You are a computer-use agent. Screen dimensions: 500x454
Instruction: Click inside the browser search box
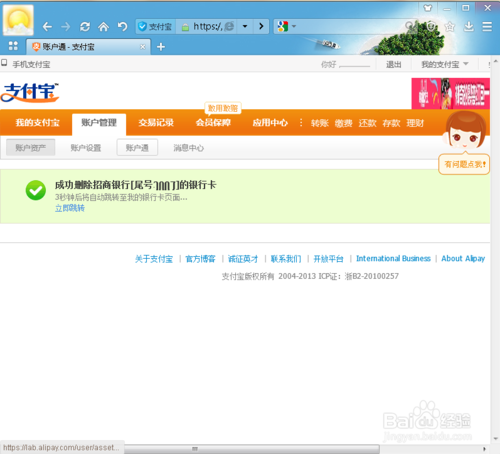click(x=350, y=26)
